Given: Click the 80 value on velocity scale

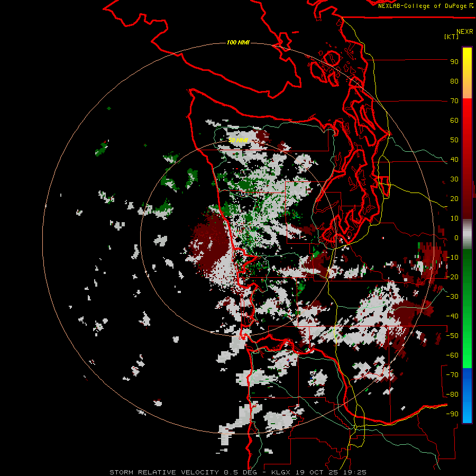Looking at the screenshot, I should [454, 81].
